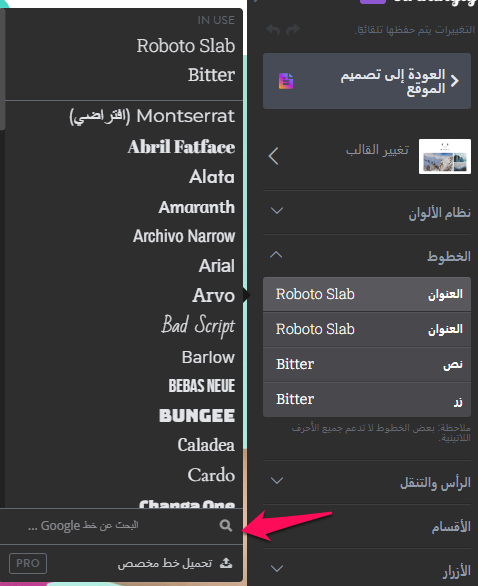Pick Archivo Narrow from font list
The height and width of the screenshot is (586, 478).
click(184, 236)
